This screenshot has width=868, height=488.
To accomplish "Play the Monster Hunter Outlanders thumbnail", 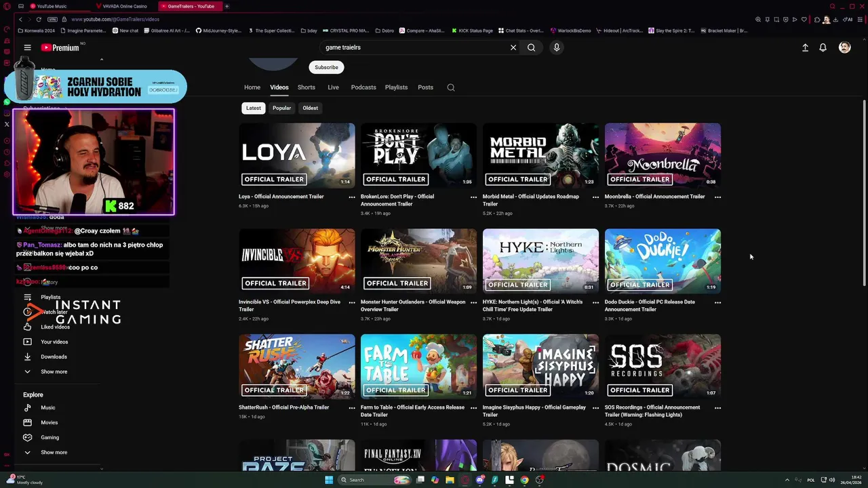I will [418, 261].
